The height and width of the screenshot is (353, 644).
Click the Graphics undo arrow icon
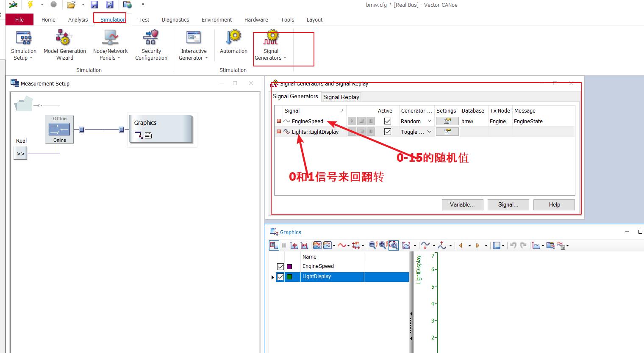coord(513,245)
